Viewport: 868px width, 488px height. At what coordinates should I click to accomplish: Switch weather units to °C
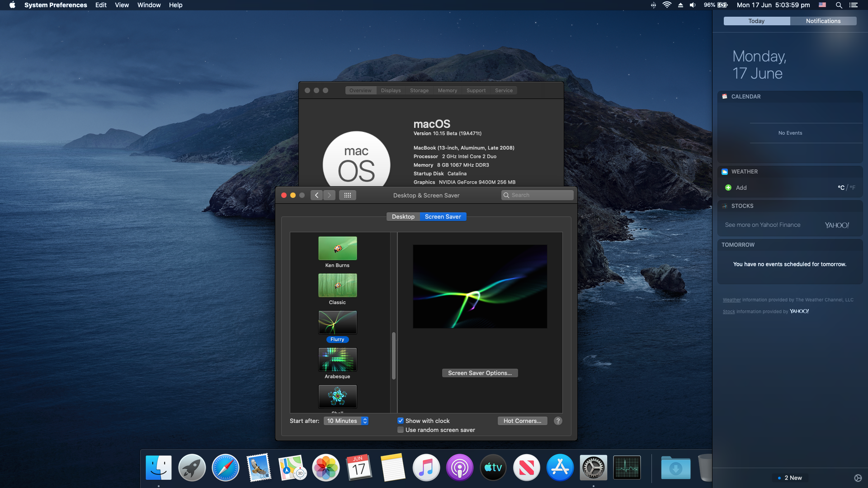coord(841,188)
